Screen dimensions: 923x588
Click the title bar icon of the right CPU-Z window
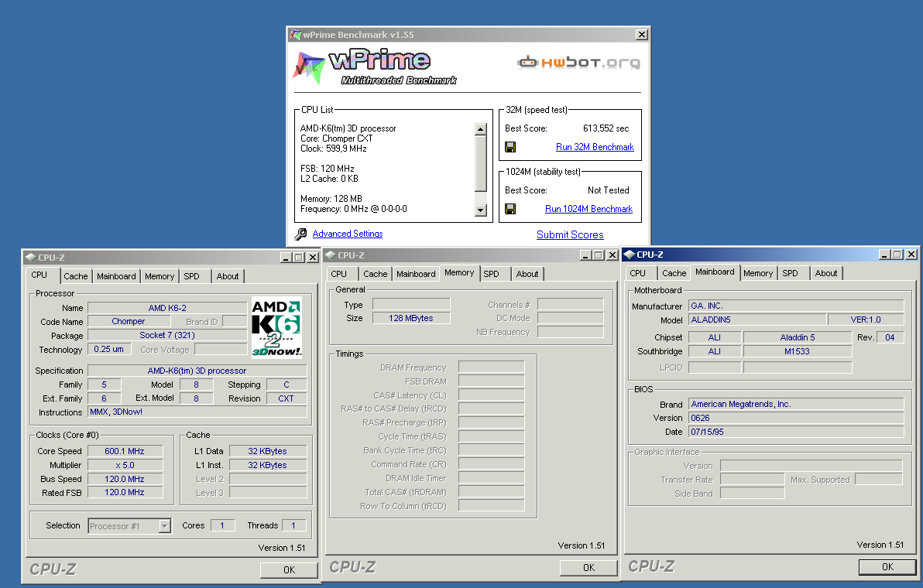[630, 255]
